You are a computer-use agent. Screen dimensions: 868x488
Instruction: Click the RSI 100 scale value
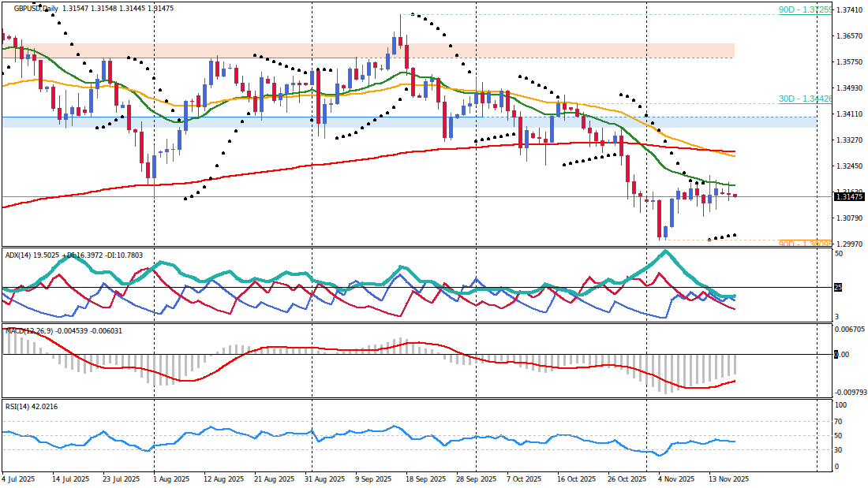(840, 405)
